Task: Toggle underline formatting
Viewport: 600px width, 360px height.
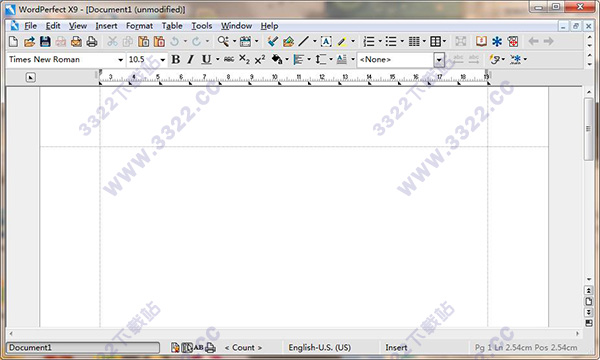Action: click(x=206, y=59)
